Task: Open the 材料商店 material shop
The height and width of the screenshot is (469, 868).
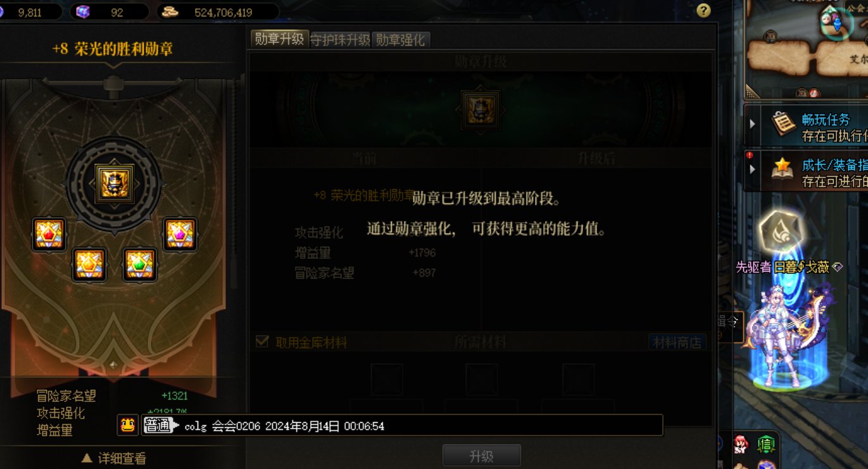Action: 677,342
